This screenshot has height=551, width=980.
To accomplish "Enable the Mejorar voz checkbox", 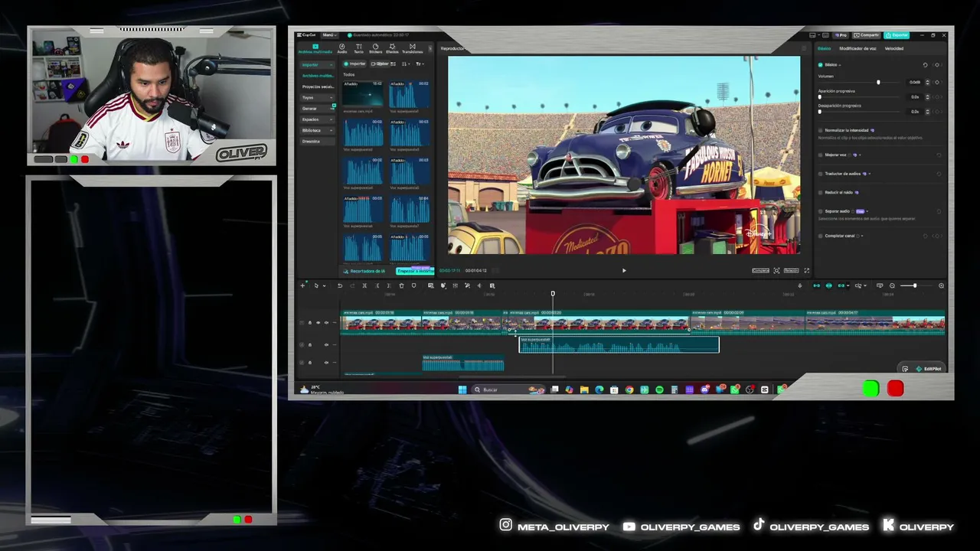I will [x=821, y=155].
